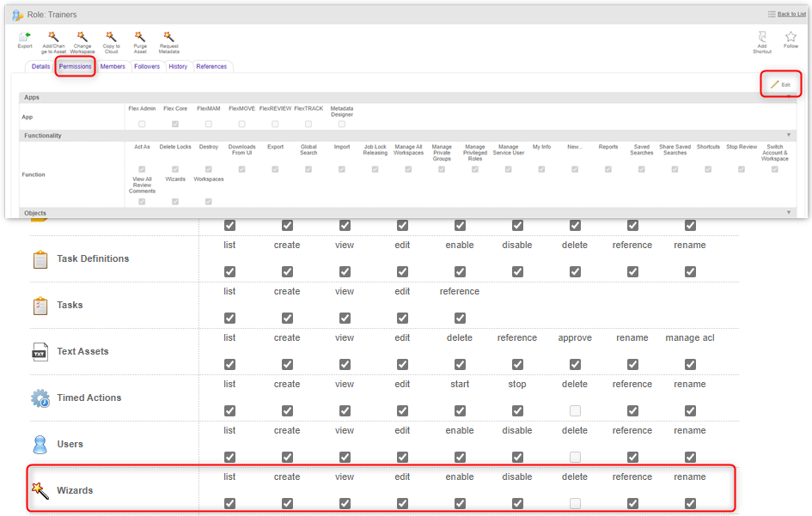Toggle the FlexREVIEW app checkbox
Screen dimensions: 812x516
click(x=275, y=124)
